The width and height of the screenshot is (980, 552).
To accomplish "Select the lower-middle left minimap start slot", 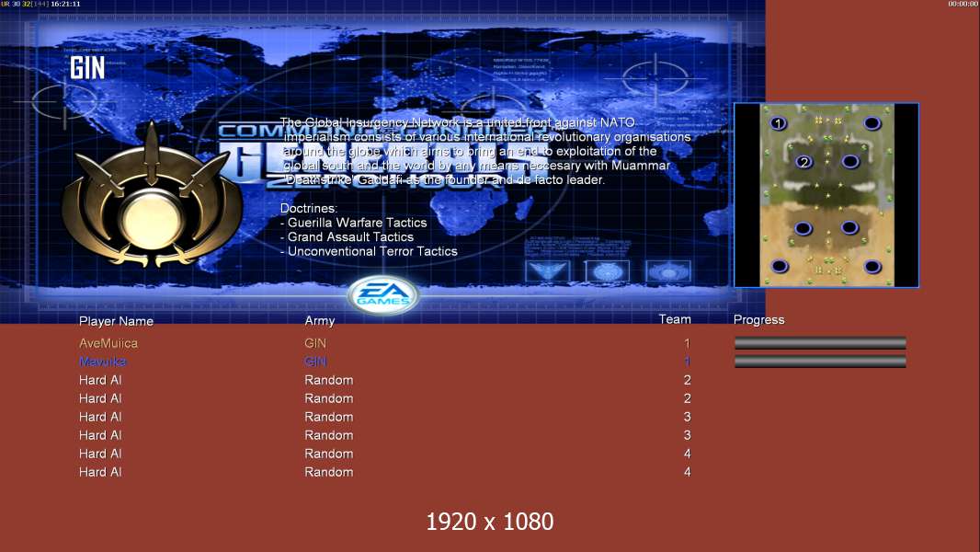I will (x=803, y=228).
